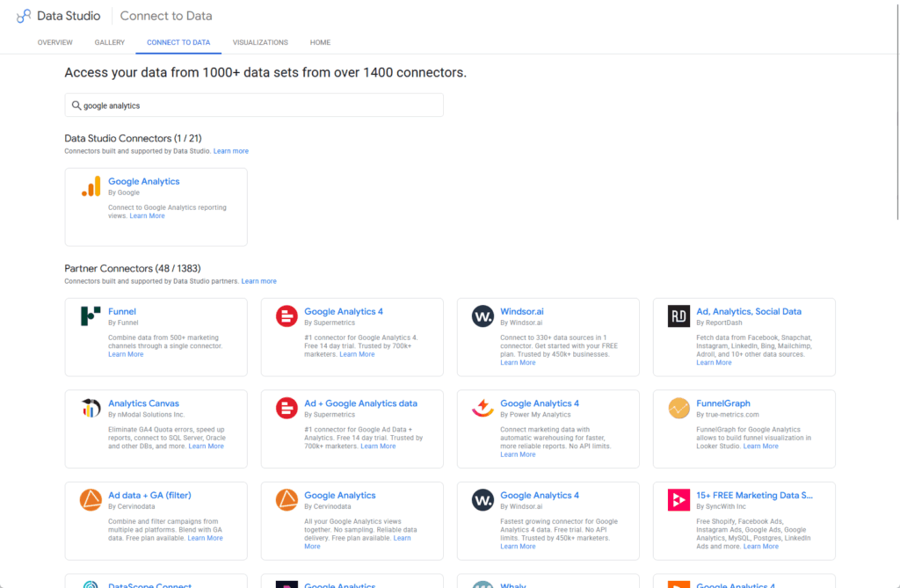Screen dimensions: 900x588
Task: Click the Analytics Canvas logo icon
Action: [x=91, y=408]
